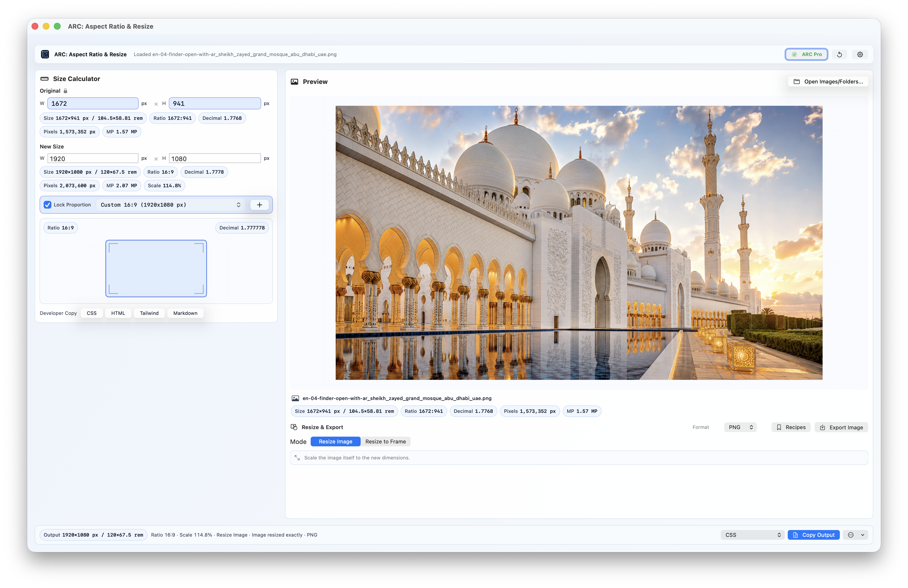Click the Copy Output button
This screenshot has height=588, width=908.
click(813, 535)
